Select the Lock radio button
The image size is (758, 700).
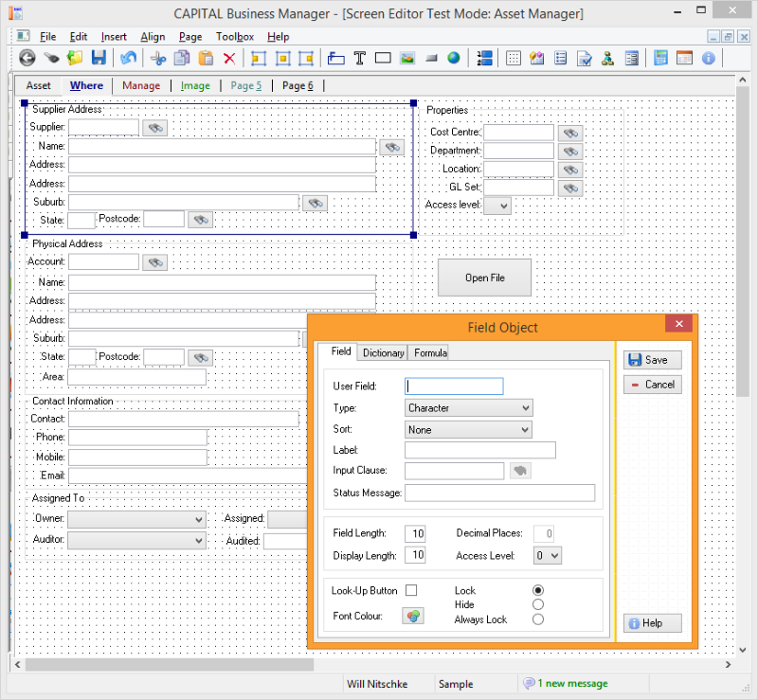click(x=538, y=590)
